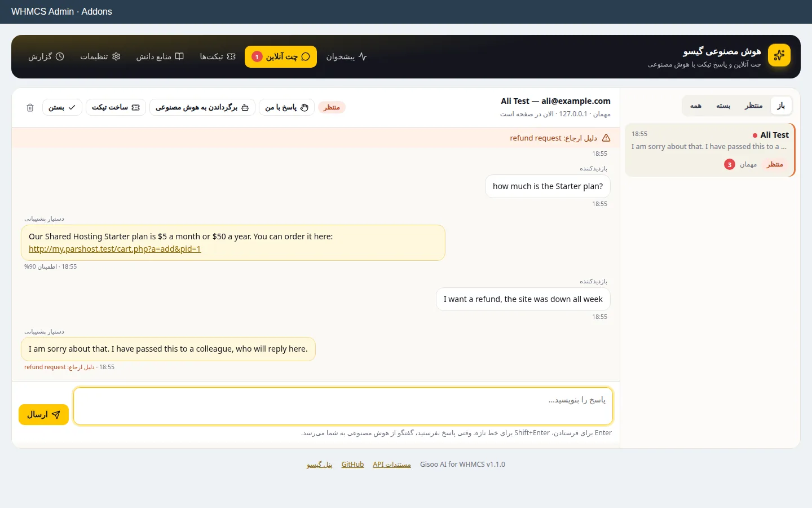This screenshot has height=508, width=812.
Task: Open the پنل گیسو footer link
Action: pyautogui.click(x=319, y=465)
